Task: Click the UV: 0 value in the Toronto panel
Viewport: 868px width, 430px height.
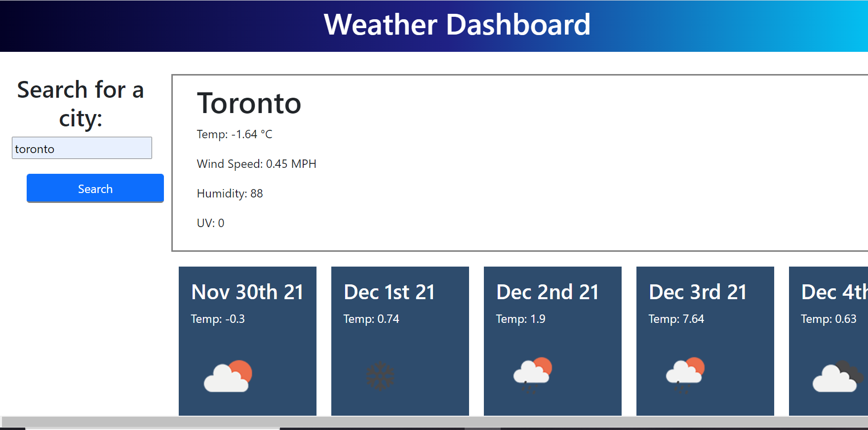Action: click(x=210, y=223)
